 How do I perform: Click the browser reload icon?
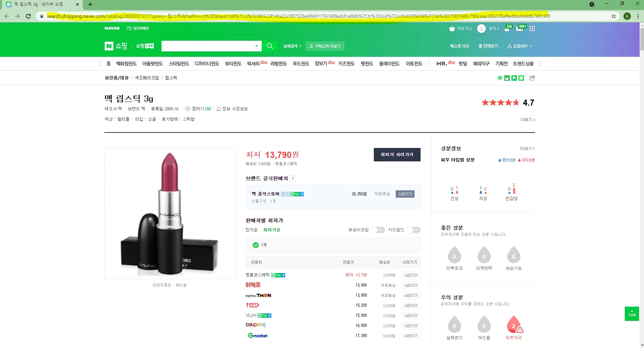28,16
